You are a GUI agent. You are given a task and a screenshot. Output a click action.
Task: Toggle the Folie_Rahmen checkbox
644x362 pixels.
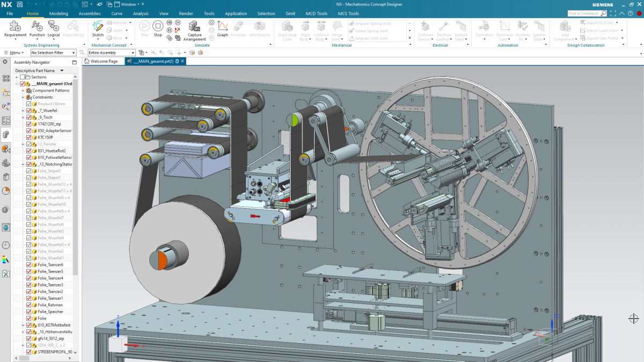click(29, 305)
